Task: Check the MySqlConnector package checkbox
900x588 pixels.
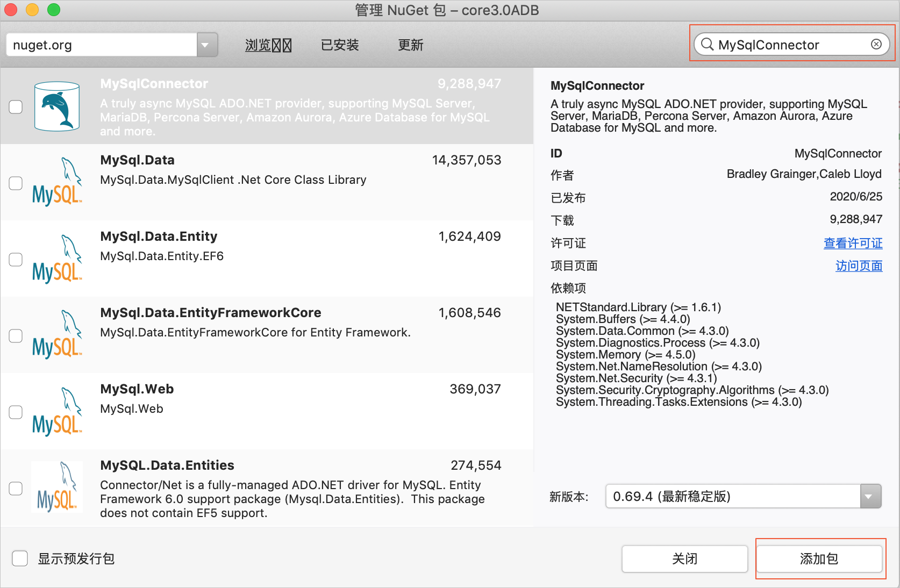Action: pos(16,106)
